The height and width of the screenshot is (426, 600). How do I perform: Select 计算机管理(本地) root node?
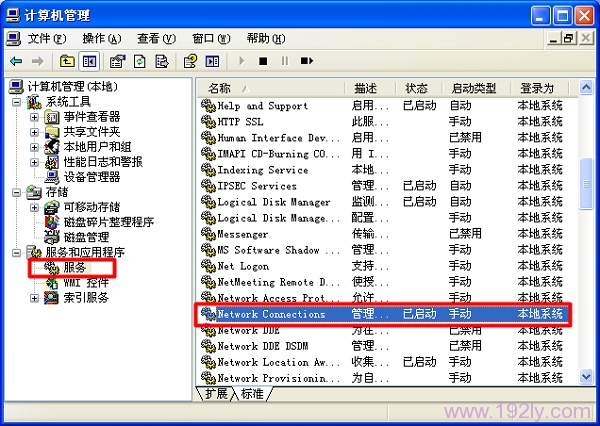coord(72,87)
